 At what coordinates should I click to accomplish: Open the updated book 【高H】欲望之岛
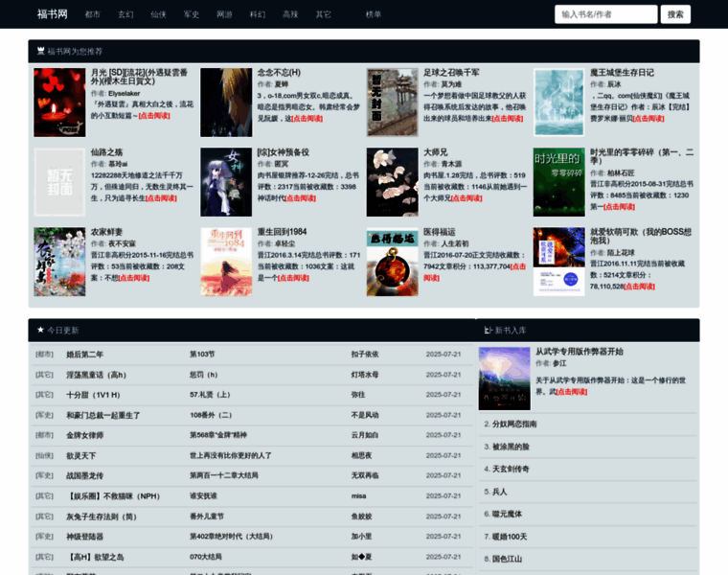point(96,557)
